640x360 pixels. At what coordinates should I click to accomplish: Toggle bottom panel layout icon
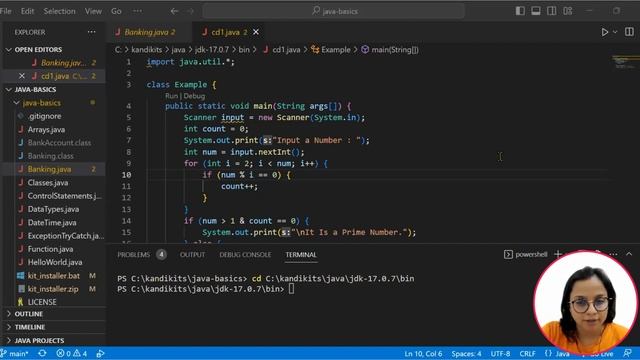[x=536, y=11]
